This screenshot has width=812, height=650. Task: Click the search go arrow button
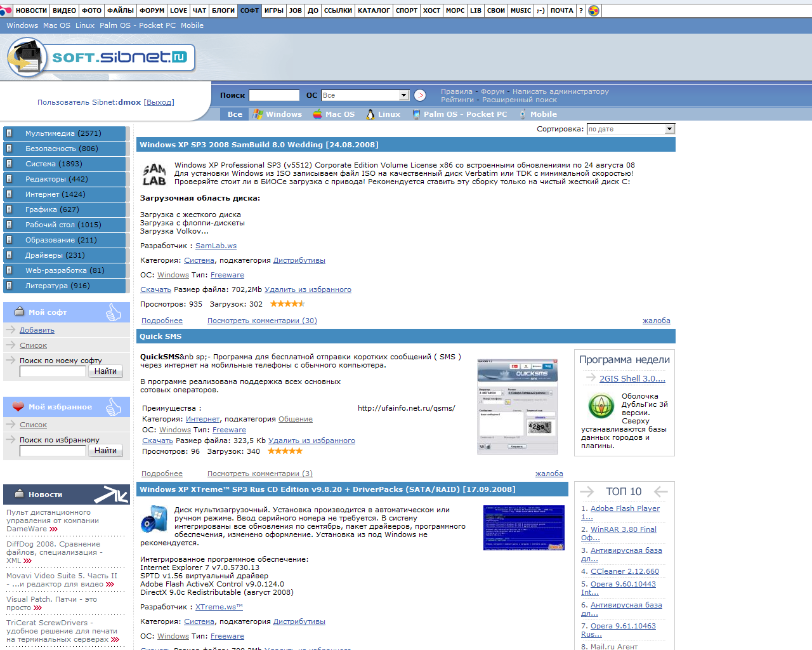click(420, 95)
